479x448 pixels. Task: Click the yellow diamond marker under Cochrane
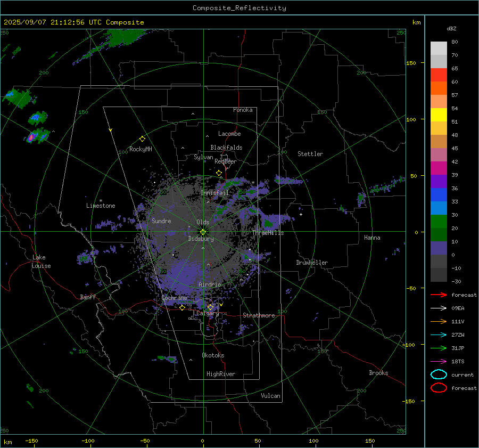pyautogui.click(x=183, y=307)
